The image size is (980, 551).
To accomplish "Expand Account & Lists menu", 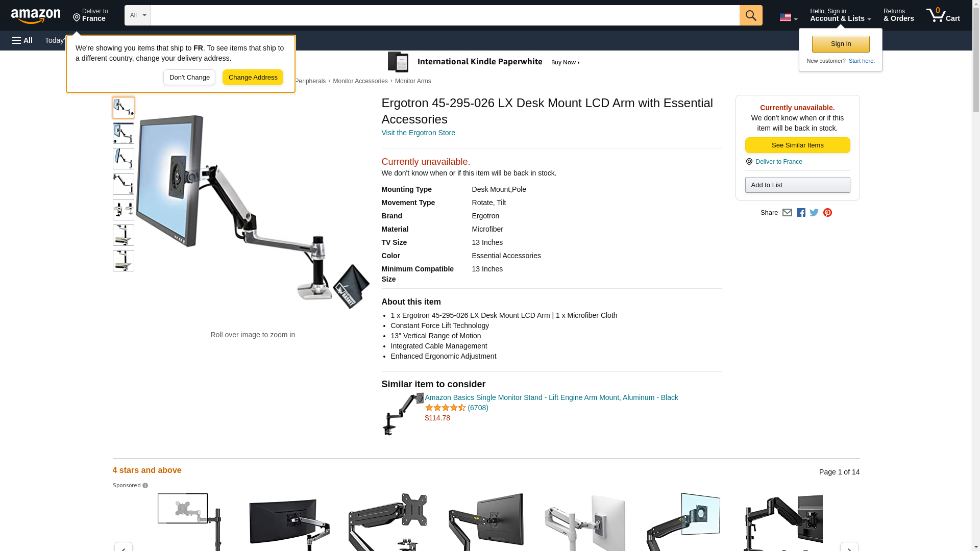I will 840,15.
